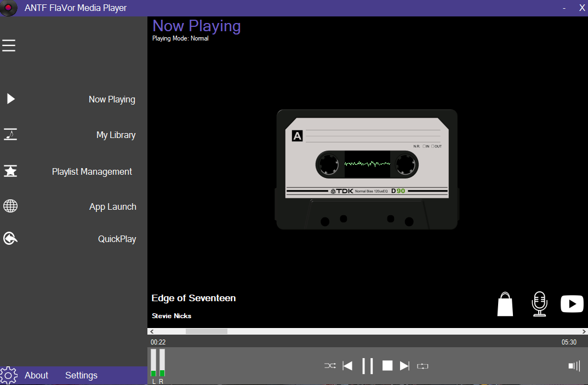
Task: Click the settings gear icon
Action: [x=9, y=375]
